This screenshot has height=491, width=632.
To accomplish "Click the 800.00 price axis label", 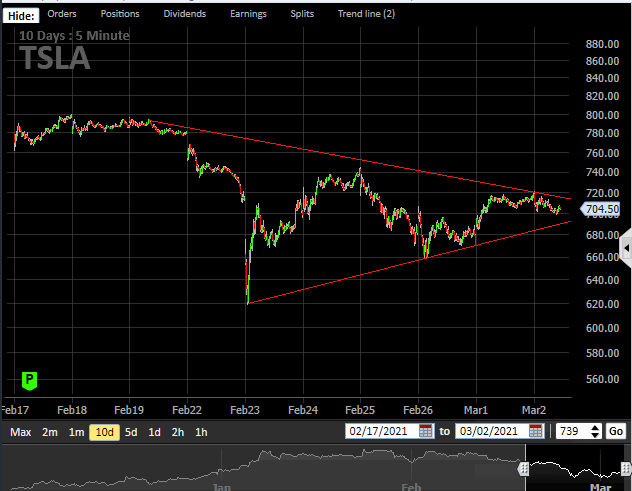I will pos(602,115).
